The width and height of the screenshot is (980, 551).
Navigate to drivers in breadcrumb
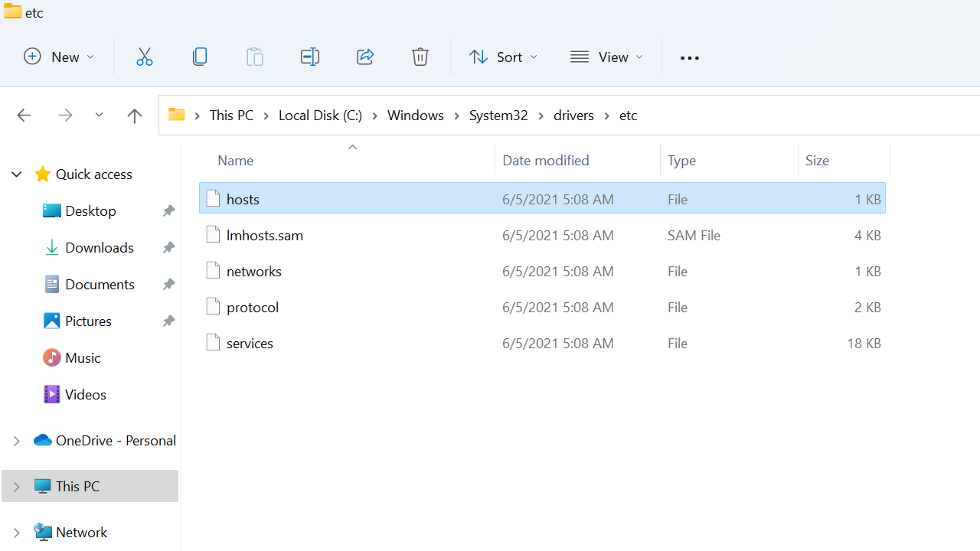point(573,115)
